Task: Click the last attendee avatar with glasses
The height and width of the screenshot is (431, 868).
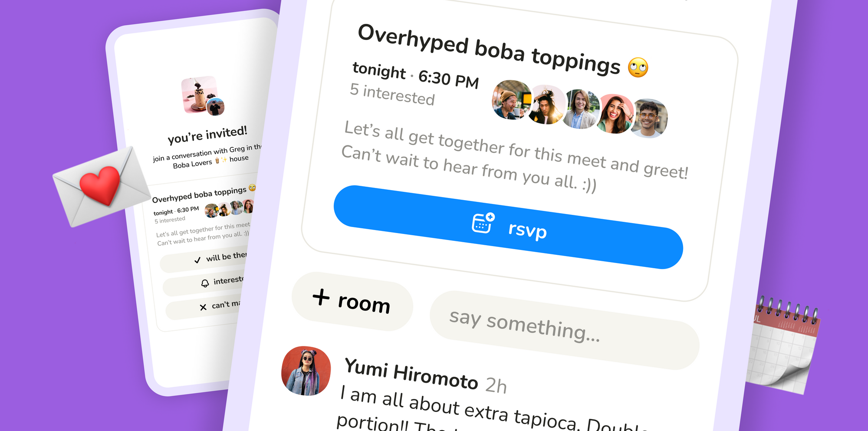Action: (x=648, y=118)
